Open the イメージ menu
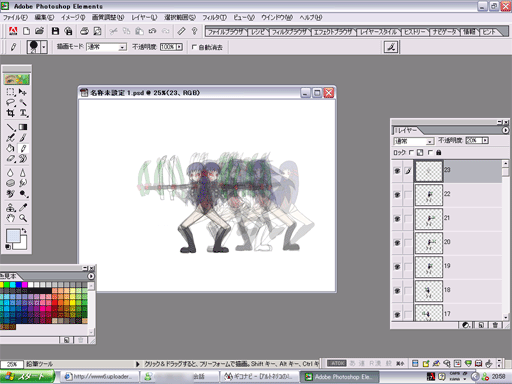Image resolution: width=512 pixels, height=384 pixels. tap(73, 17)
